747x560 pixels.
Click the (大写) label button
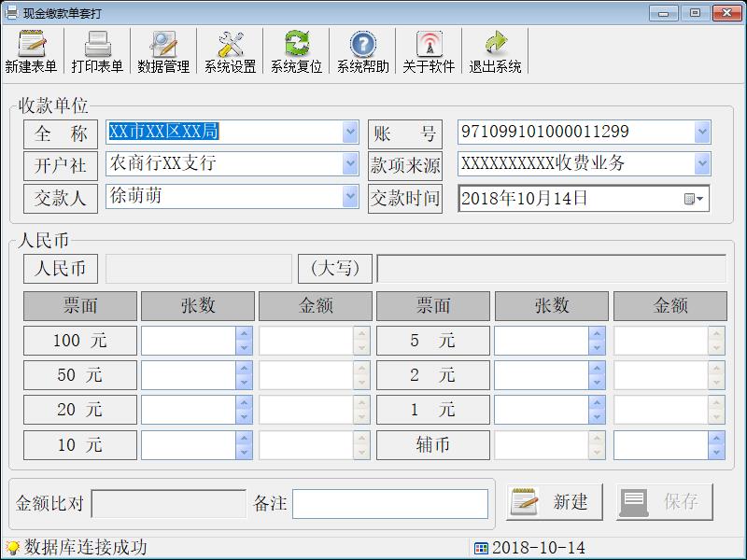click(335, 269)
